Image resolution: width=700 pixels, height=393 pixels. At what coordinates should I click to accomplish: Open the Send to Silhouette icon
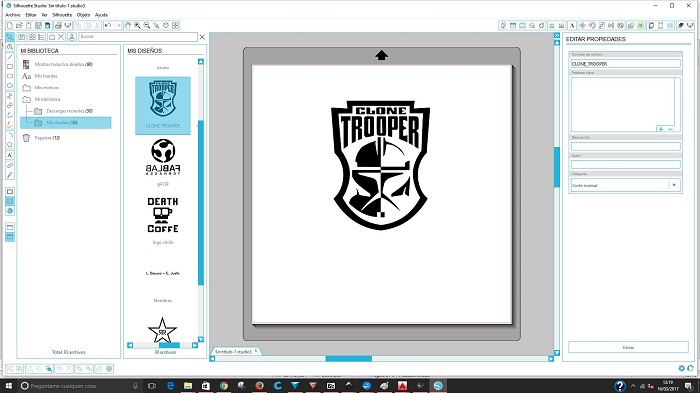(x=690, y=25)
